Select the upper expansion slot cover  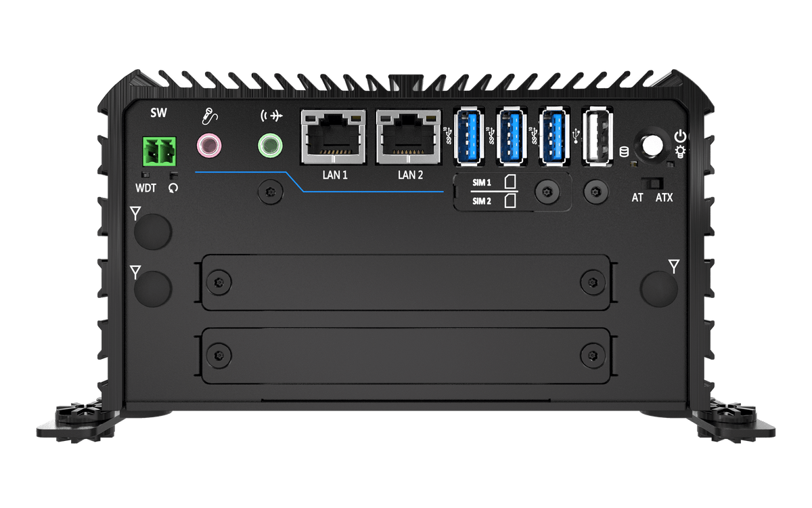coord(405,282)
